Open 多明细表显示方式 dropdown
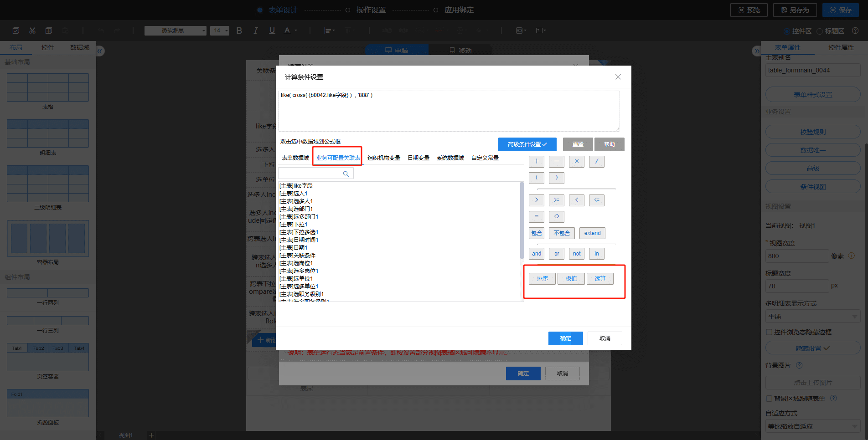Viewport: 868px width, 440px height. point(812,316)
